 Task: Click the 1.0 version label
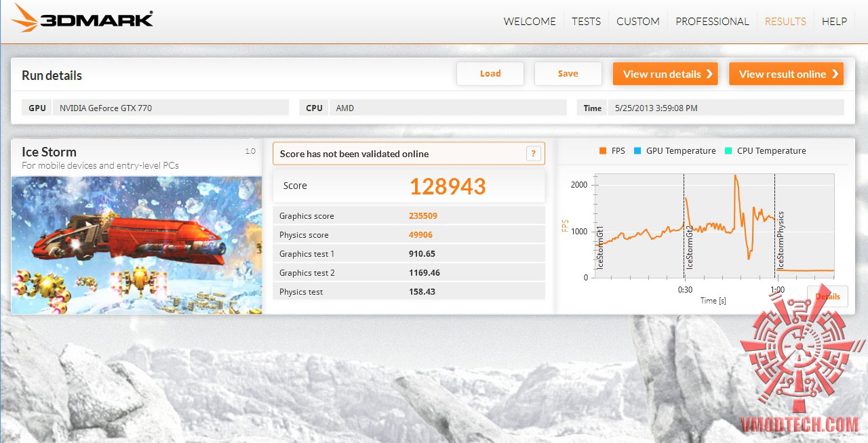pyautogui.click(x=250, y=152)
